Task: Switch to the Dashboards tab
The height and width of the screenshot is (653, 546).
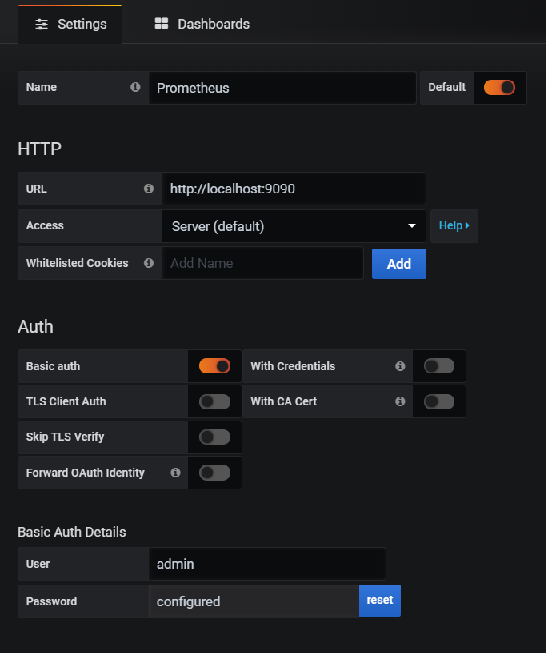Action: pyautogui.click(x=202, y=24)
